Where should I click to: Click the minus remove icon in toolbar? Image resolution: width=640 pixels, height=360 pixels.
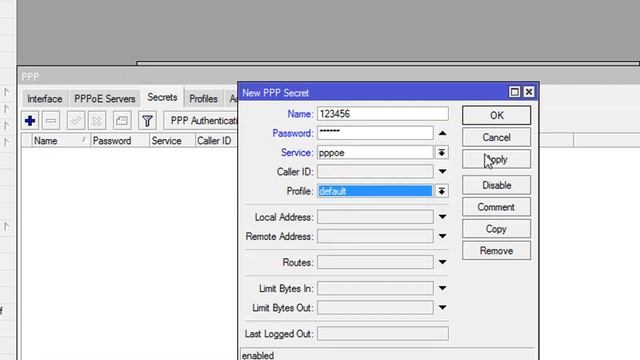point(51,121)
